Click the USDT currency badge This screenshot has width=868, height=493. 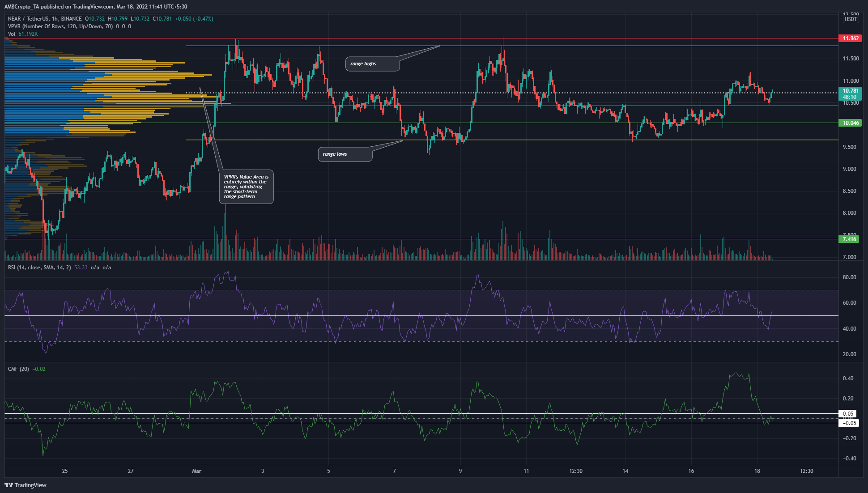(850, 19)
